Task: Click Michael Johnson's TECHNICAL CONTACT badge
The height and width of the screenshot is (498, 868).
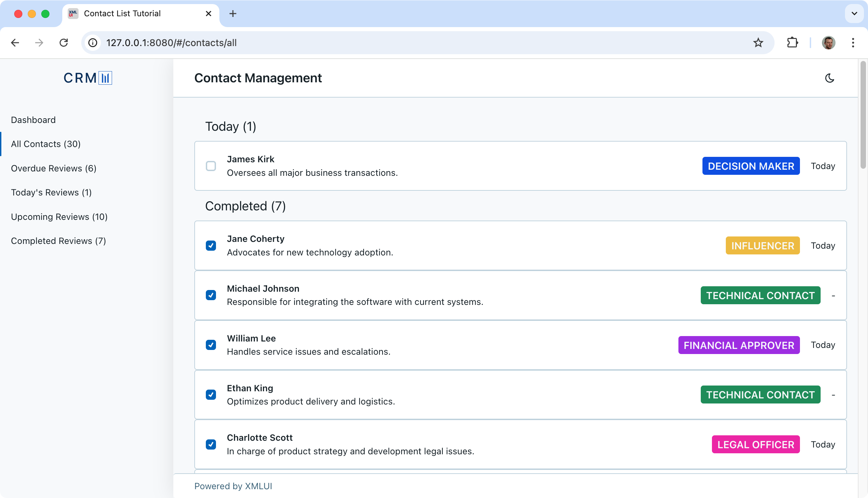Action: point(760,295)
